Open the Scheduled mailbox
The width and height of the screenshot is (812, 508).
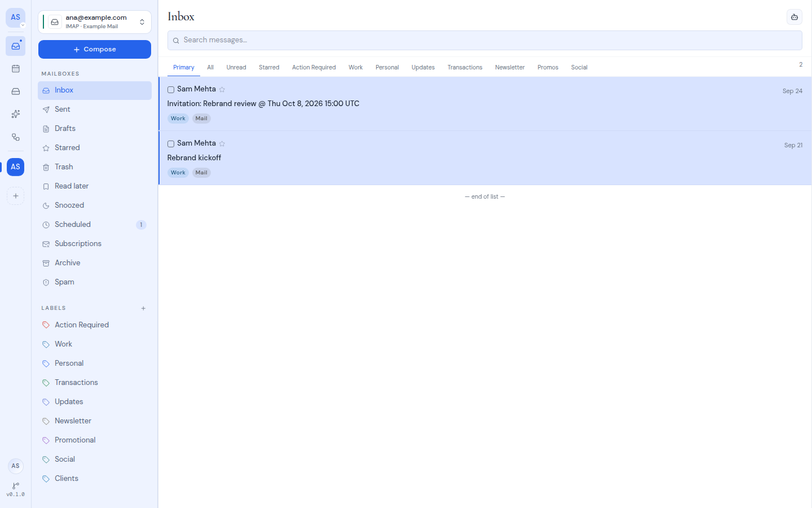click(95, 225)
